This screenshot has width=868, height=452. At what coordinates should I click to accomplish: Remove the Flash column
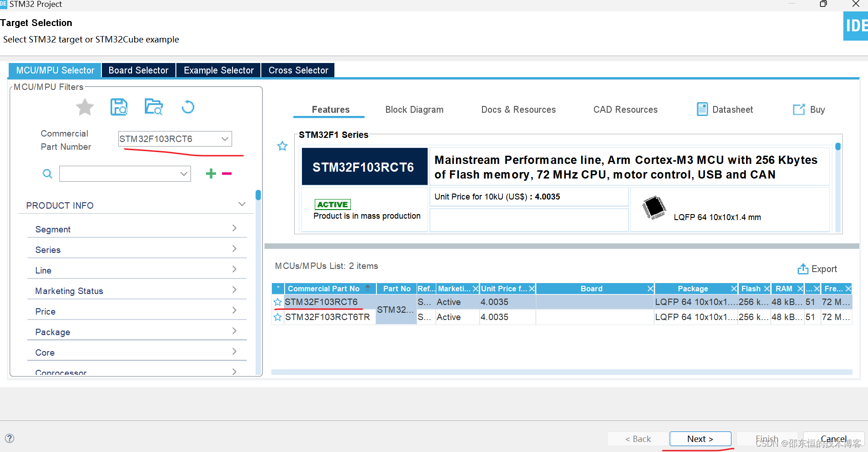click(x=767, y=289)
